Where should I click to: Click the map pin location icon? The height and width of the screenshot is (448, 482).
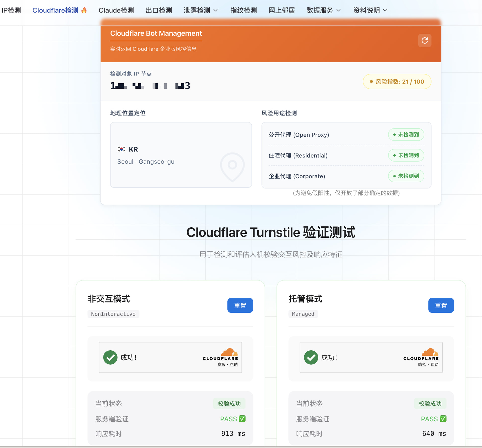(232, 167)
